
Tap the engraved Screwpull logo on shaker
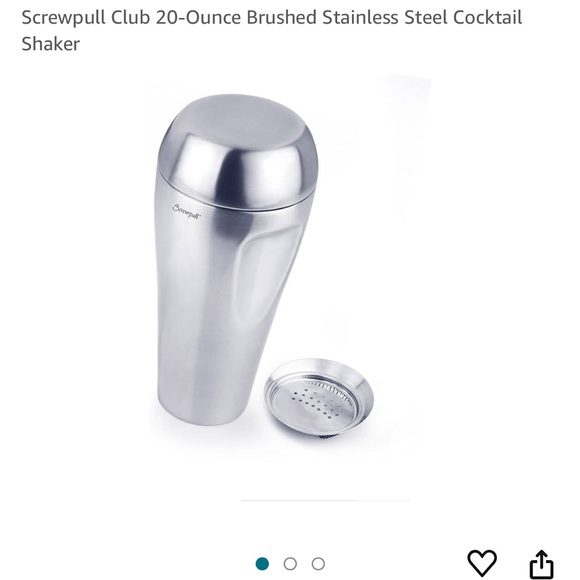pyautogui.click(x=186, y=212)
